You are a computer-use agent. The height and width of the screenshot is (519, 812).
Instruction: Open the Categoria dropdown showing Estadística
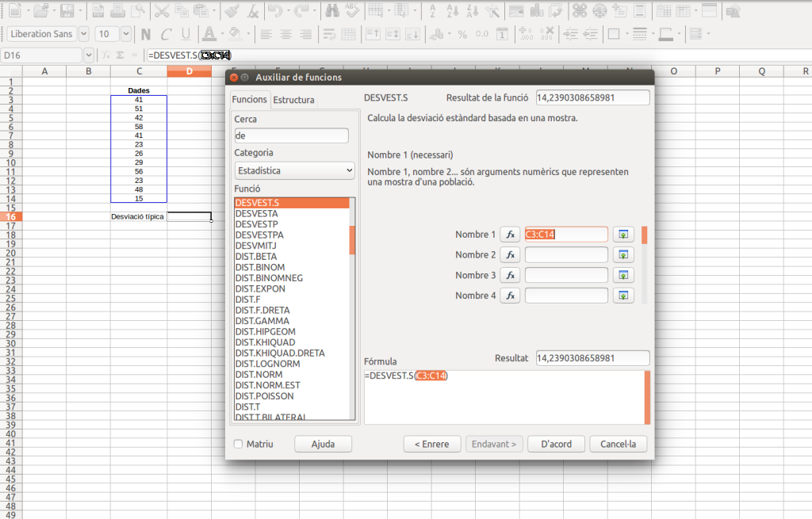coord(294,170)
